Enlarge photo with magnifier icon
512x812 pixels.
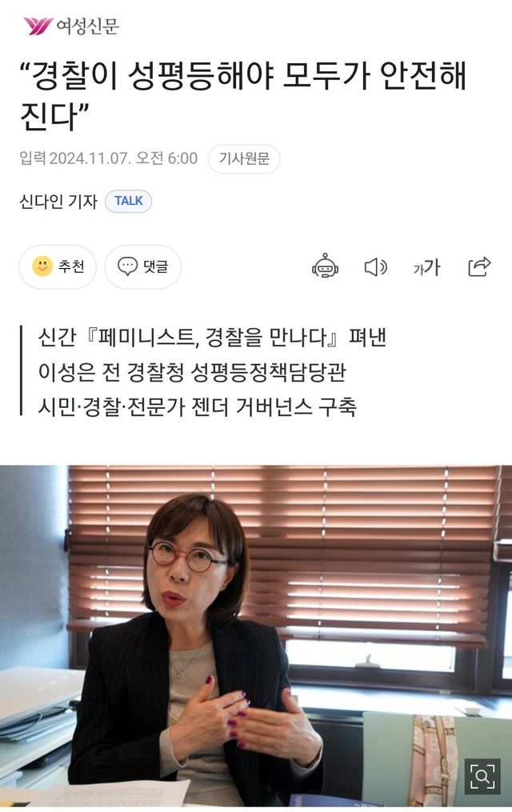coord(482,776)
